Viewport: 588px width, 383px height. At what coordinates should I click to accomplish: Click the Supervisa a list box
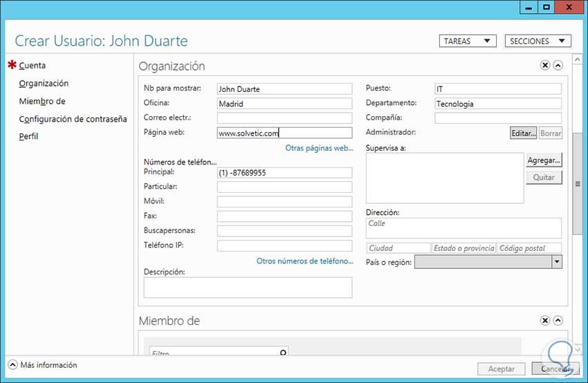[x=445, y=178]
